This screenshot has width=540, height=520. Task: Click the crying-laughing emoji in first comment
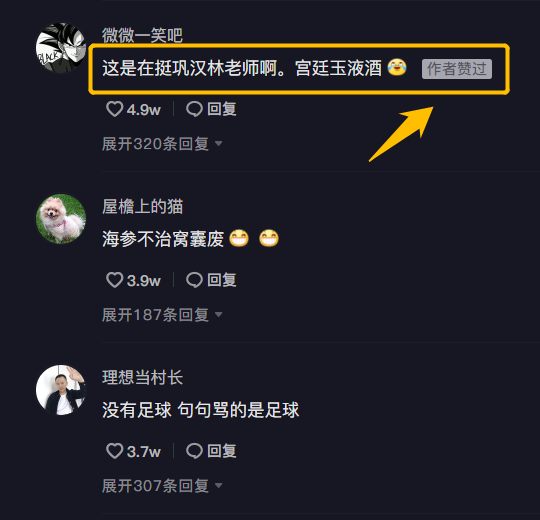point(397,67)
